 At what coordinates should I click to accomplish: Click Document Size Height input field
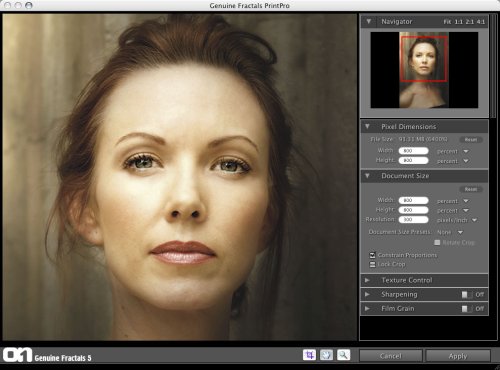coord(413,210)
